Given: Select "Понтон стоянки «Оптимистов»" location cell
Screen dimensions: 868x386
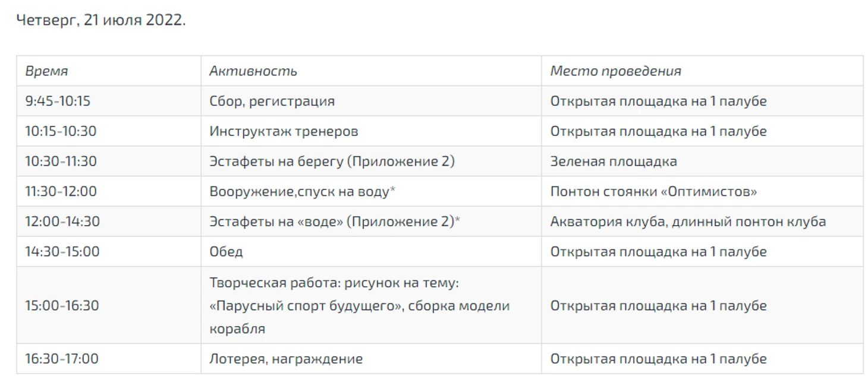Looking at the screenshot, I should 653,192.
